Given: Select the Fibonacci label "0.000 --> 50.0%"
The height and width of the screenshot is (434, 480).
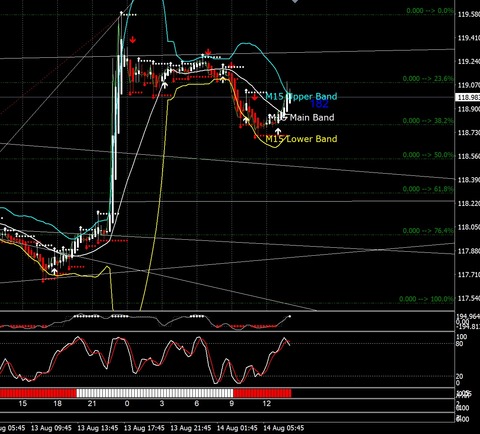Looking at the screenshot, I should (428, 155).
